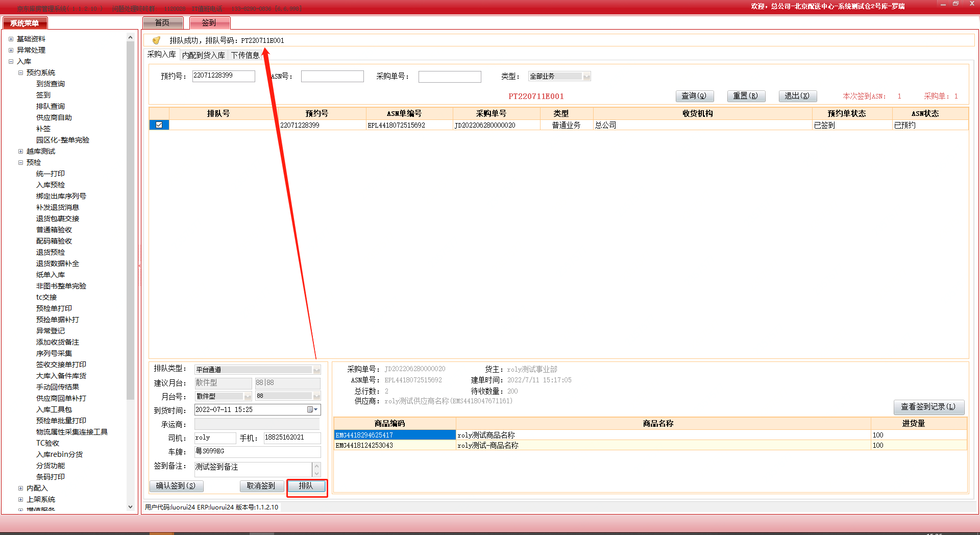
Task: Collapse the 入库 tree node
Action: 11,61
